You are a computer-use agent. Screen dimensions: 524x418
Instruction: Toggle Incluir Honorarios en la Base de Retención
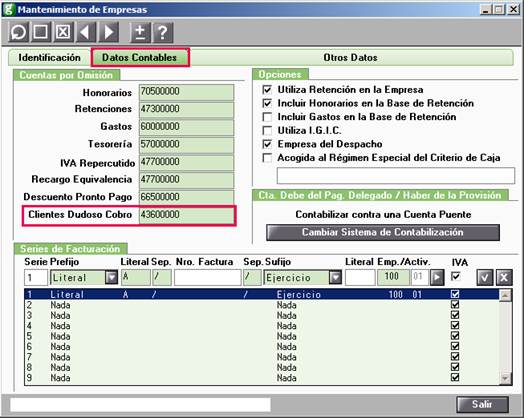[267, 103]
